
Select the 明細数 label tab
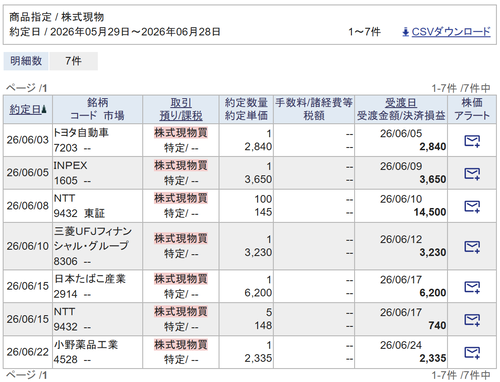(x=26, y=61)
